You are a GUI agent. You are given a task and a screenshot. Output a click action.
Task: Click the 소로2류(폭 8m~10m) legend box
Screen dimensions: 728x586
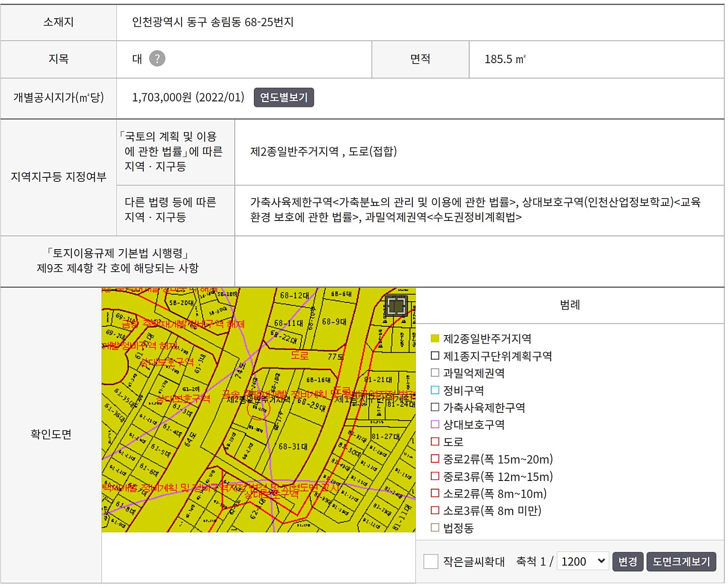point(435,493)
